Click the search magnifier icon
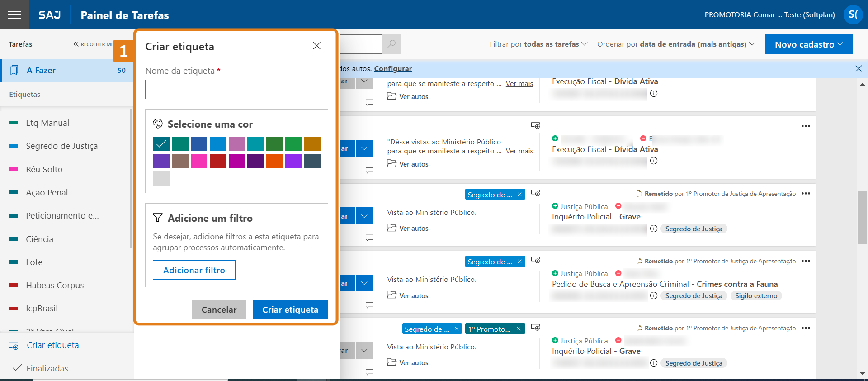The image size is (868, 381). coord(392,44)
